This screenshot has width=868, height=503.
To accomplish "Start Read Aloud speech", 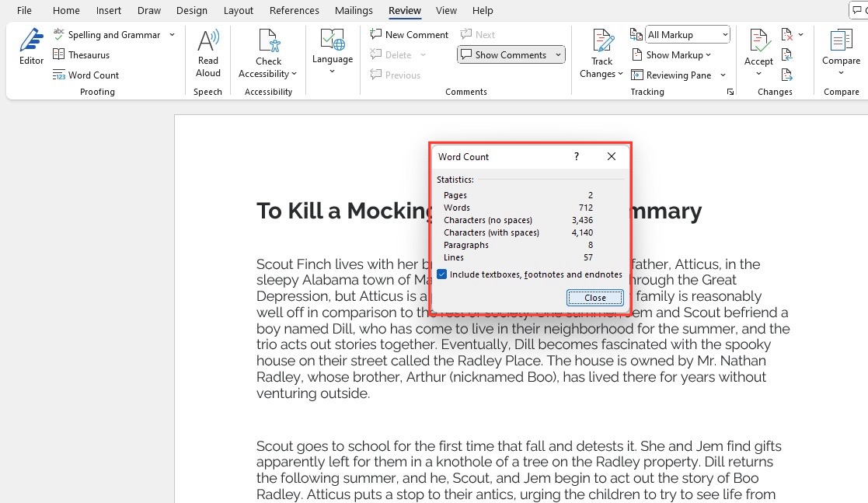I will pos(208,53).
